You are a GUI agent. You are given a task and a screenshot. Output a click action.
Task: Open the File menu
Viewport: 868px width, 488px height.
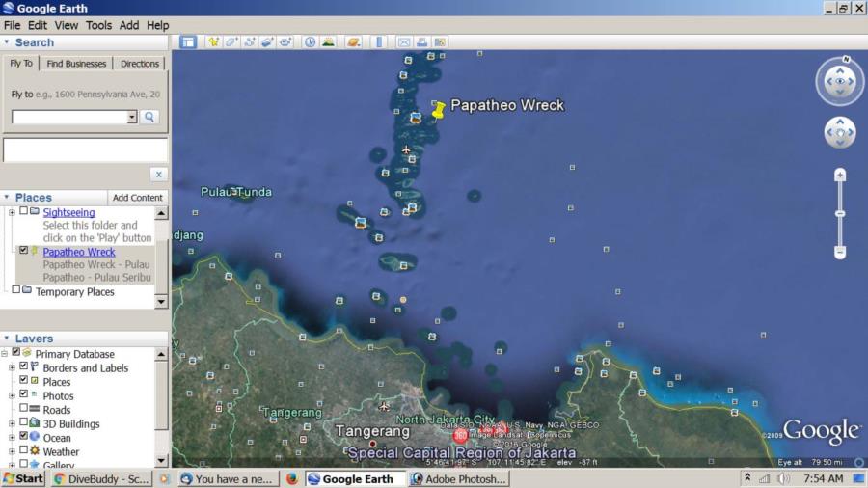tap(12, 25)
